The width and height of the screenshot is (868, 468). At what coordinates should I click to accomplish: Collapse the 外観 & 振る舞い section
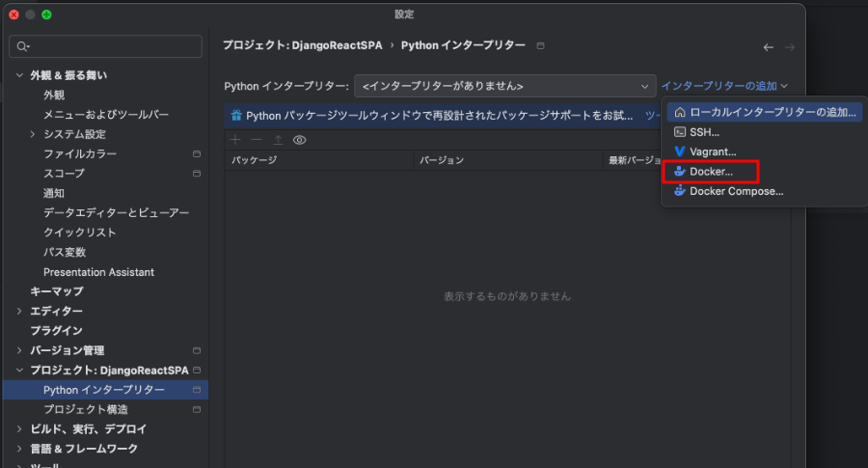tap(19, 74)
